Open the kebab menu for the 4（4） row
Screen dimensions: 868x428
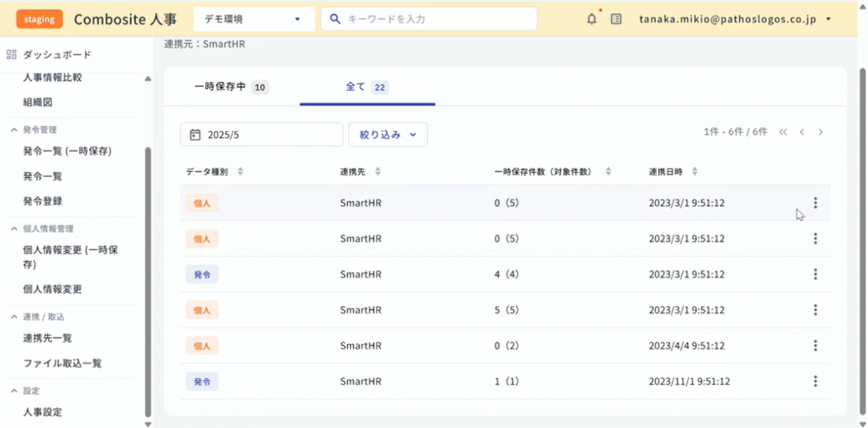815,274
